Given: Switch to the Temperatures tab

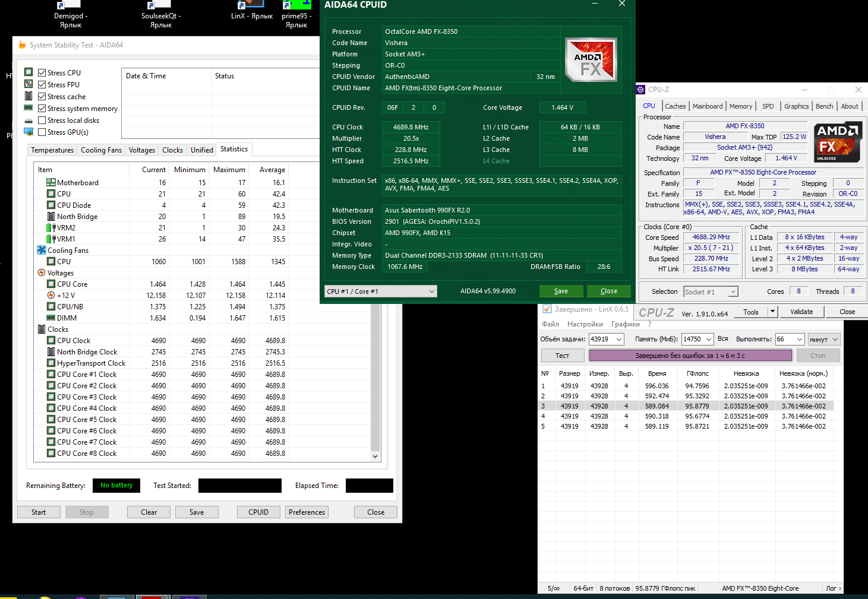Looking at the screenshot, I should click(52, 150).
